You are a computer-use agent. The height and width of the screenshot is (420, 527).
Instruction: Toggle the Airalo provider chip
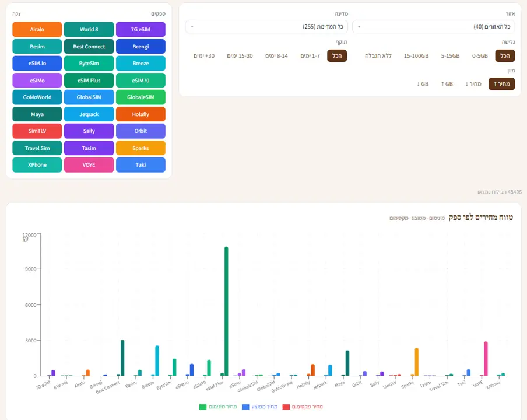37,29
